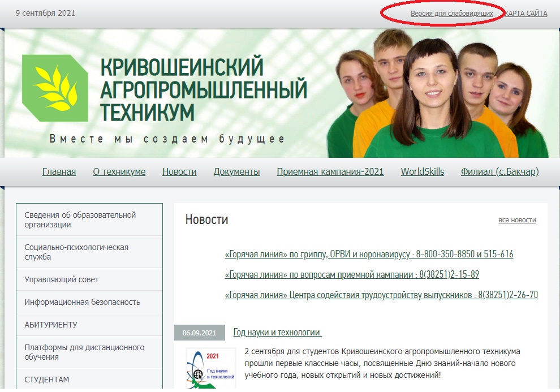This screenshot has width=560, height=392.
Task: Click the banner title Кривошеинский агропромышленный техникум
Action: click(204, 89)
